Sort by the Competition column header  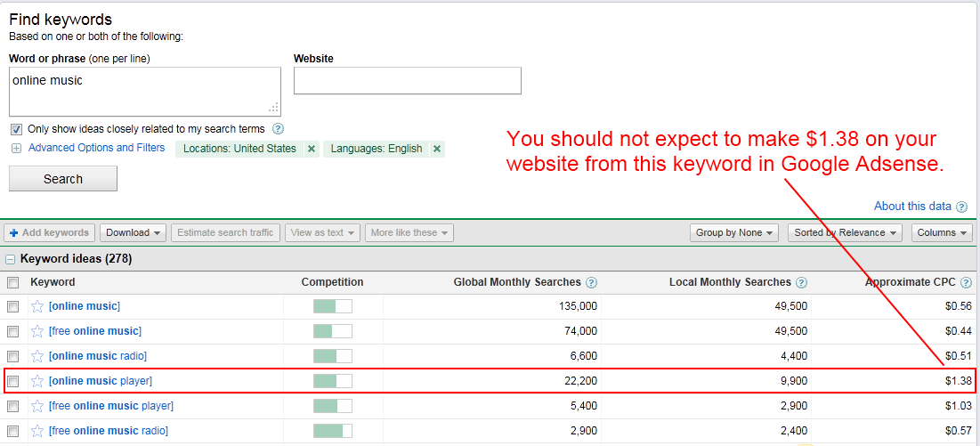click(333, 282)
